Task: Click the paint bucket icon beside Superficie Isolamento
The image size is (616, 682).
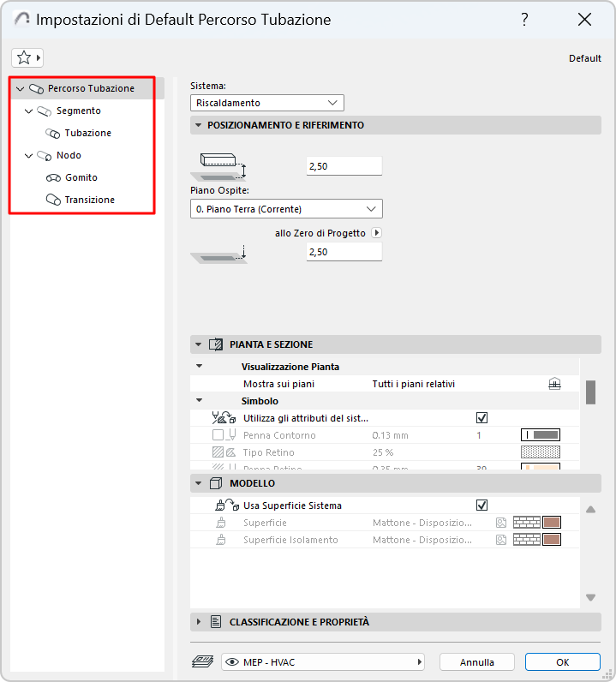Action: [x=221, y=540]
